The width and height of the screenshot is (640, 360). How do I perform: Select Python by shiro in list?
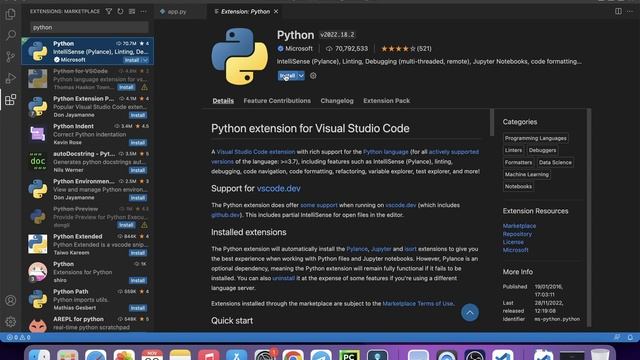(87, 272)
